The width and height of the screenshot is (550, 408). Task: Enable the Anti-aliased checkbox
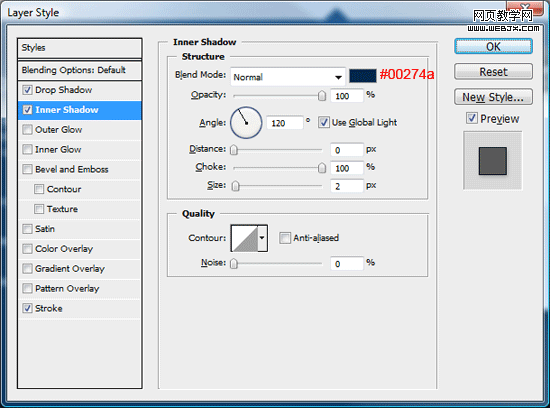[x=285, y=238]
